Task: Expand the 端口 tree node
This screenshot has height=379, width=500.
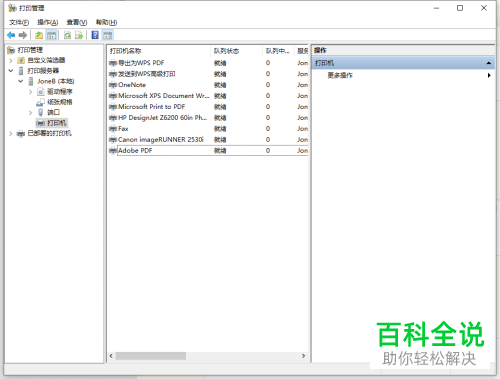Action: click(x=30, y=112)
